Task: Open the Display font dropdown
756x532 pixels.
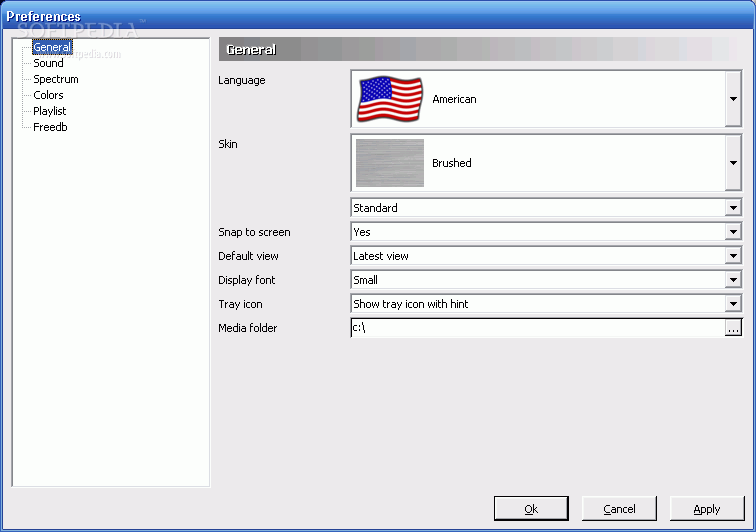Action: (546, 280)
